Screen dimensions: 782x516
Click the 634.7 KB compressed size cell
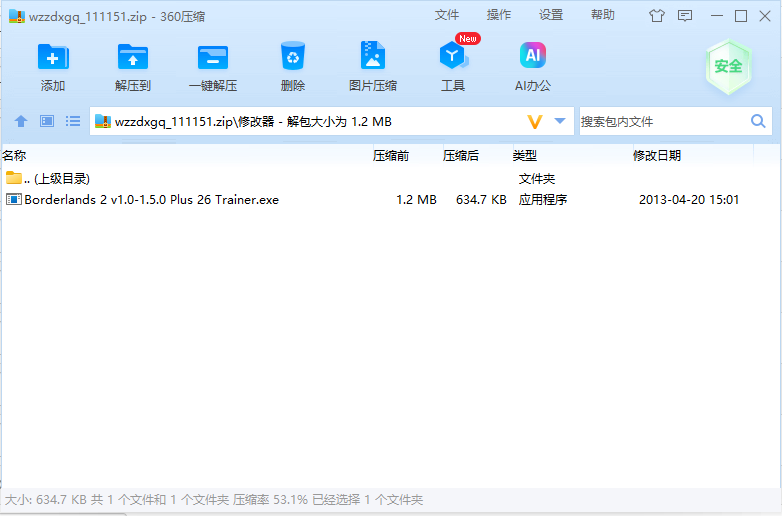(x=481, y=199)
